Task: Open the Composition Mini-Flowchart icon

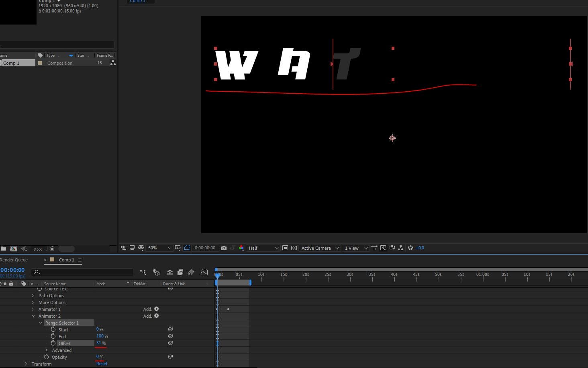Action: tap(143, 272)
